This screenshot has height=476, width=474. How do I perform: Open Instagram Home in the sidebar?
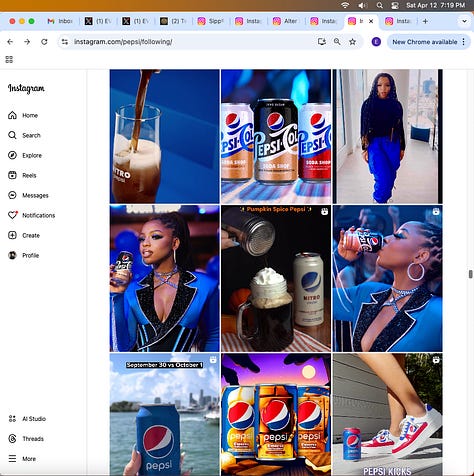(x=23, y=115)
